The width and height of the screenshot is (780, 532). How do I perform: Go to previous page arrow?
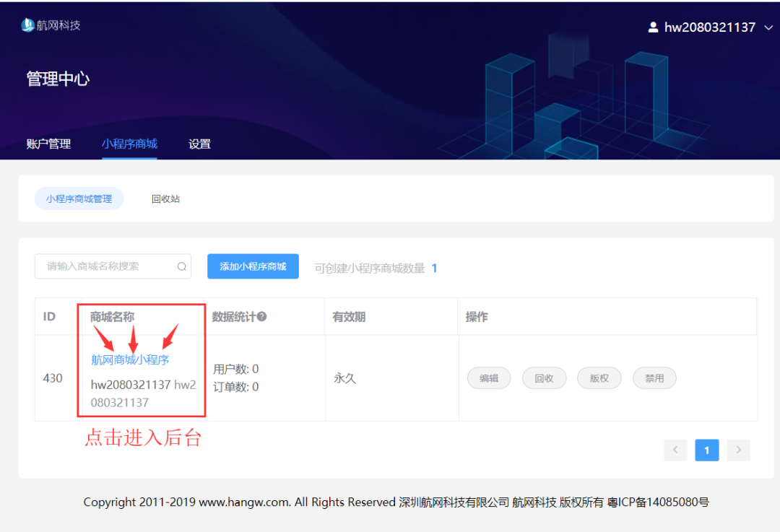pos(675,450)
